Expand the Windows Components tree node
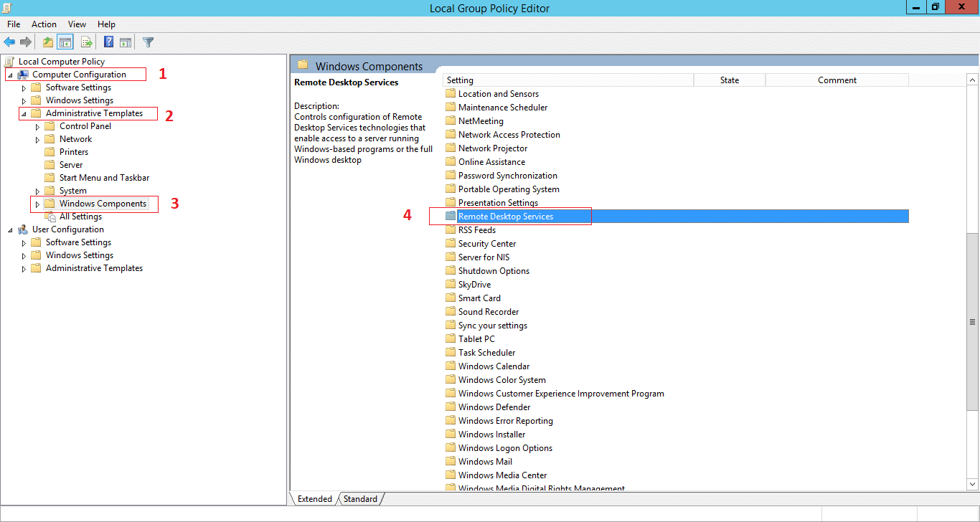The width and height of the screenshot is (980, 522). pyautogui.click(x=37, y=204)
